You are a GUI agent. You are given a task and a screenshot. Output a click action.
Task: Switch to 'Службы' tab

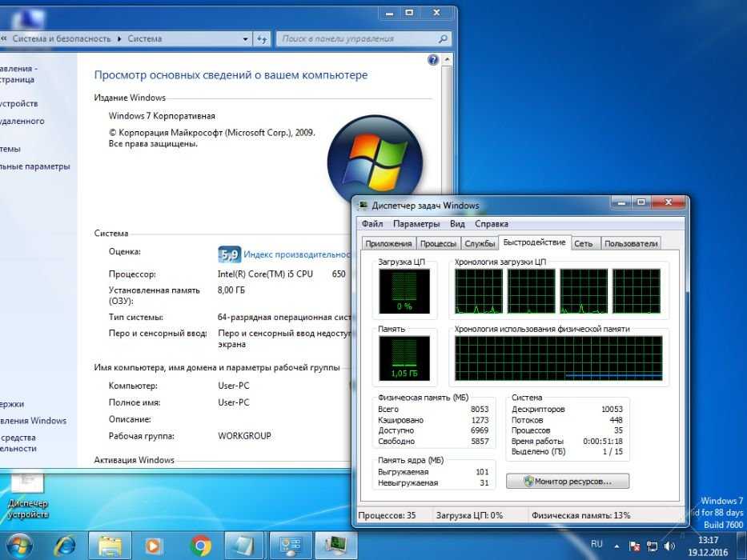[480, 243]
